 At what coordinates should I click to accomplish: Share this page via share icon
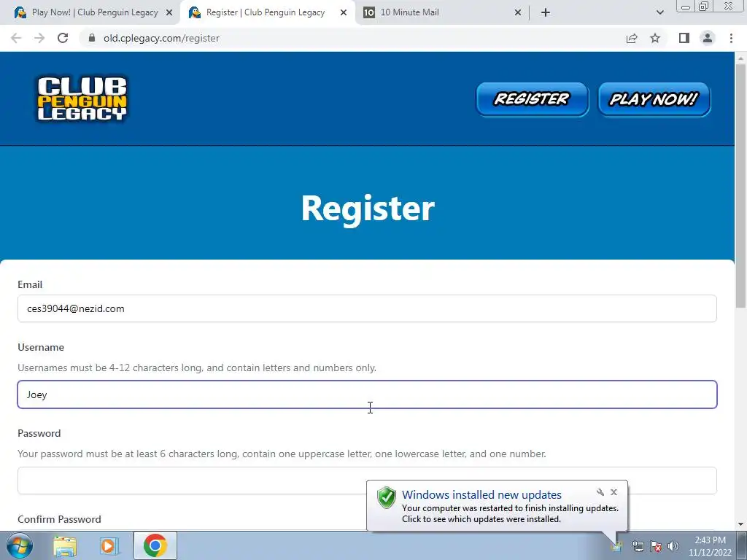pyautogui.click(x=632, y=38)
